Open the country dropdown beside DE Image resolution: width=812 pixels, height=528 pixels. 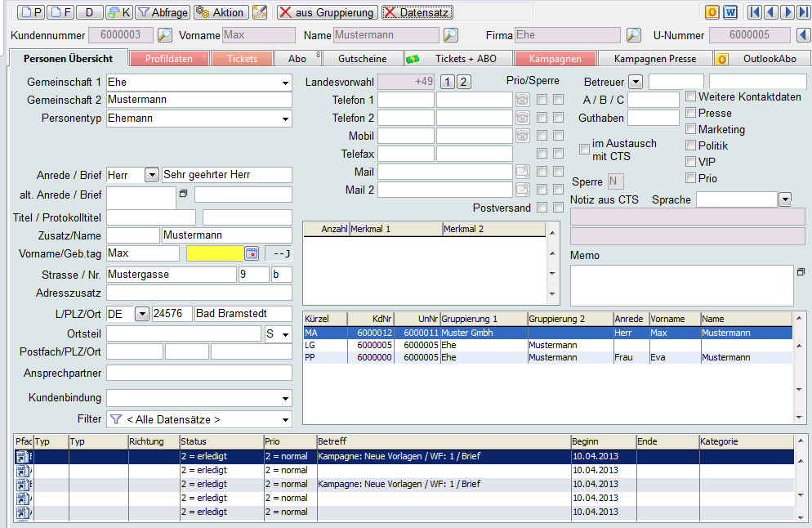tap(142, 314)
